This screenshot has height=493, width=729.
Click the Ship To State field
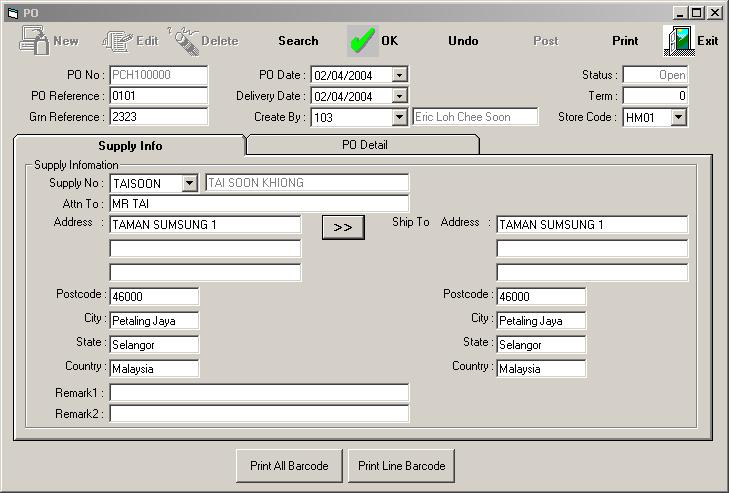click(x=541, y=345)
